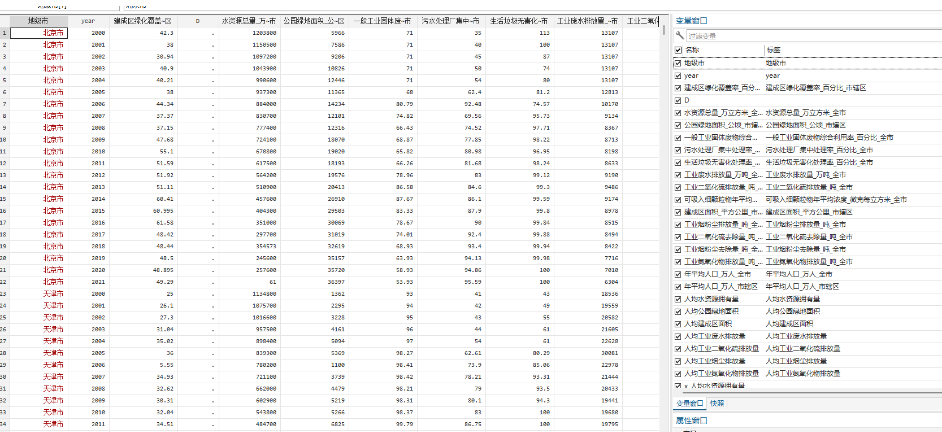Click the 标签 column header in variables list
Image resolution: width=942 pixels, height=432 pixels.
(773, 50)
